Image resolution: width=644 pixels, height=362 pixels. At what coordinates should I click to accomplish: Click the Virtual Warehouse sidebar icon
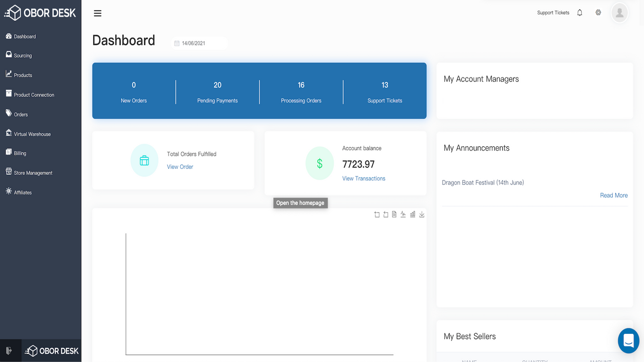point(9,134)
